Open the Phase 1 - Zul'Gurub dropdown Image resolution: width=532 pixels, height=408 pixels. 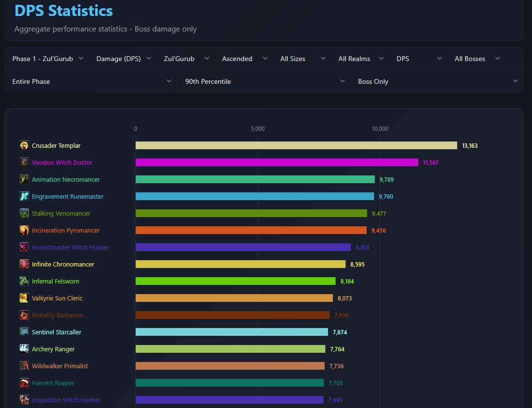pyautogui.click(x=47, y=59)
